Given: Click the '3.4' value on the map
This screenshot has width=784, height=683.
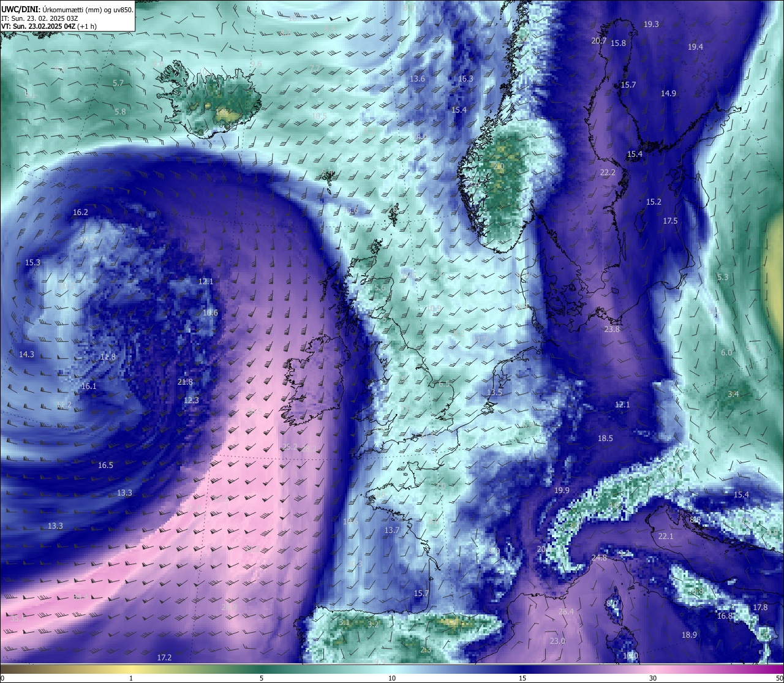Looking at the screenshot, I should tap(733, 394).
